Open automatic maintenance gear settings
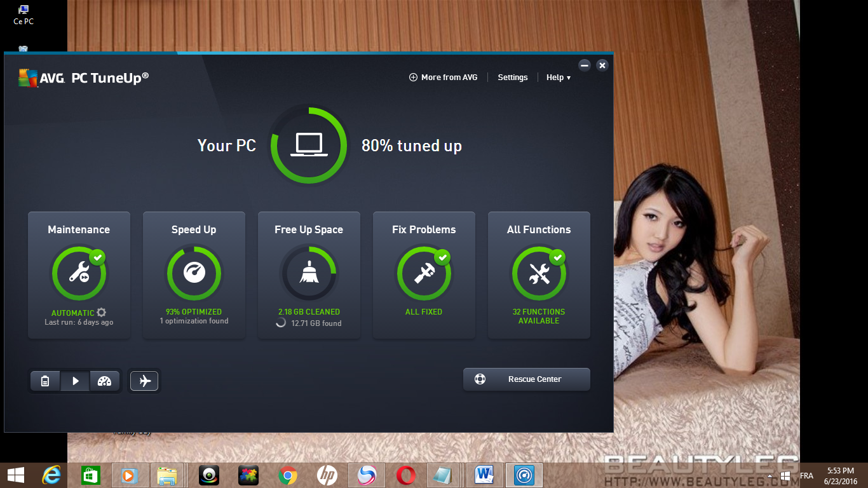Viewport: 868px width, 488px height. (101, 313)
